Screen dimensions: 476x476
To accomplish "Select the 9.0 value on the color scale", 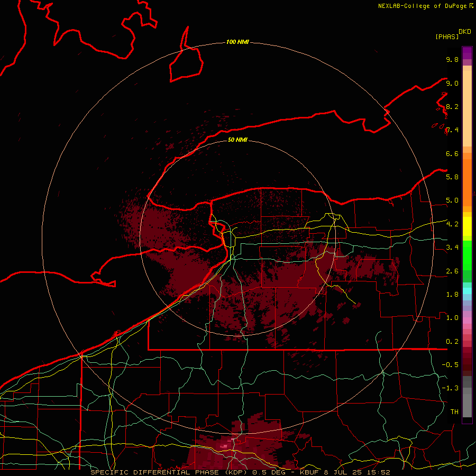I will coord(452,83).
